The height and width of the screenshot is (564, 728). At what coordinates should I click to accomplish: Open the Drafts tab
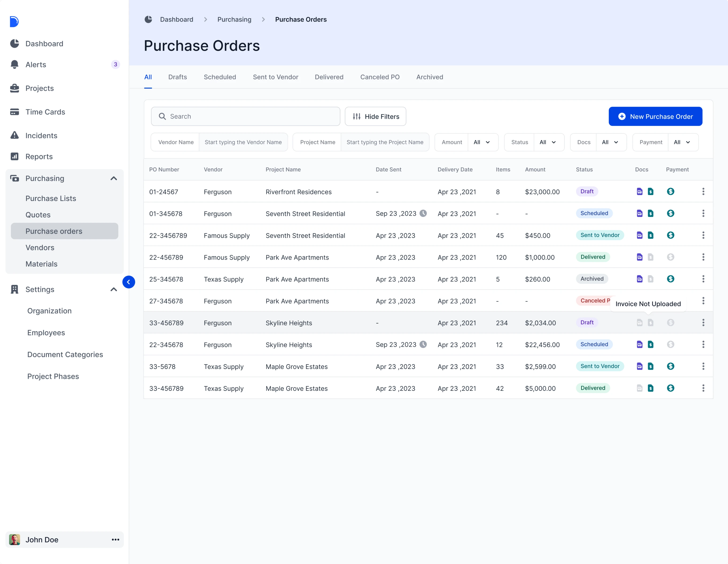[x=177, y=77]
